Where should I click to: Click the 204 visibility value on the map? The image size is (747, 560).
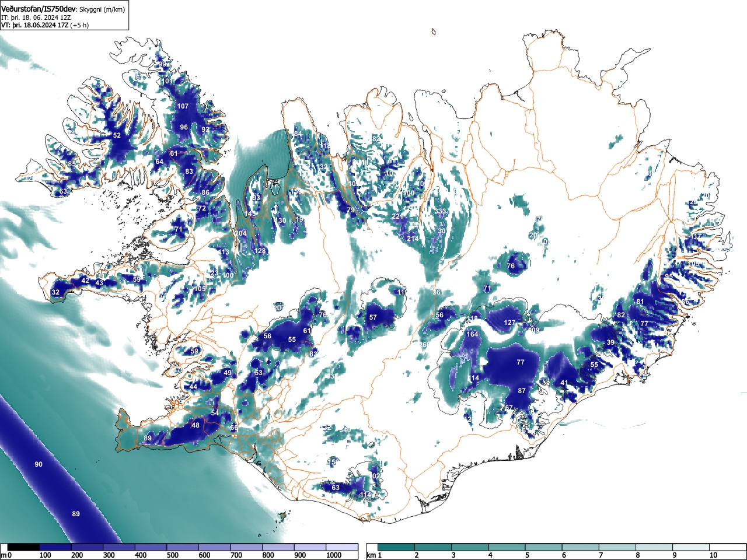[241, 233]
